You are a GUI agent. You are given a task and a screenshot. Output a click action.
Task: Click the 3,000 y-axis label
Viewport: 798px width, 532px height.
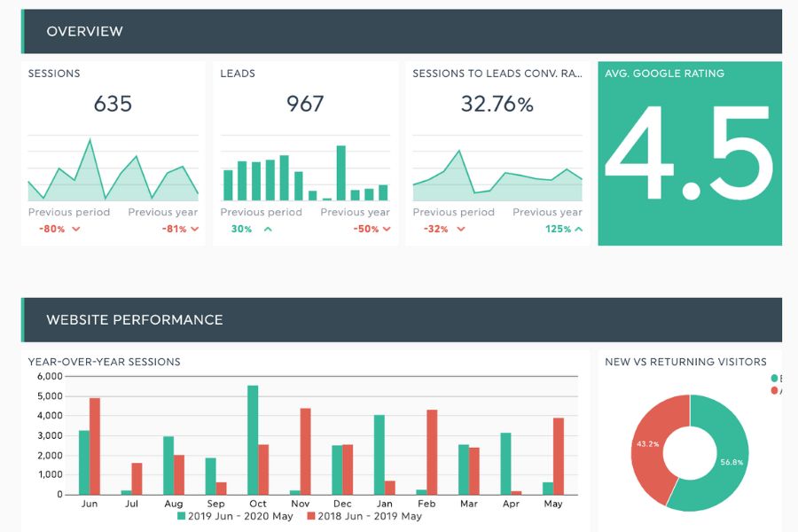tap(50, 435)
